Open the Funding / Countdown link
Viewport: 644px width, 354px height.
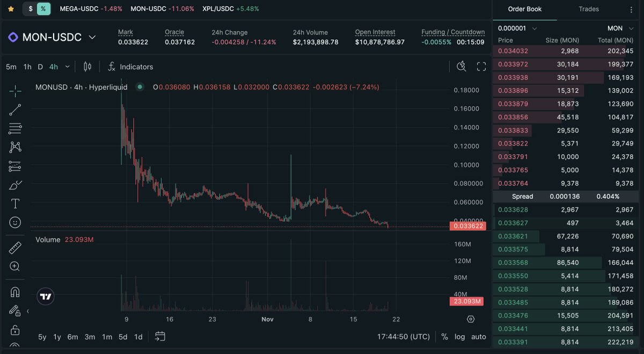452,32
